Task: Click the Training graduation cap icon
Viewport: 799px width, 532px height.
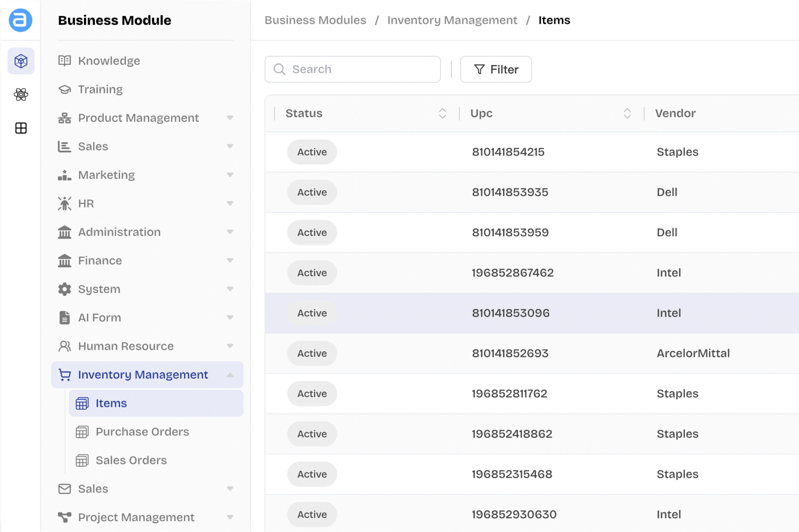Action: [65, 89]
